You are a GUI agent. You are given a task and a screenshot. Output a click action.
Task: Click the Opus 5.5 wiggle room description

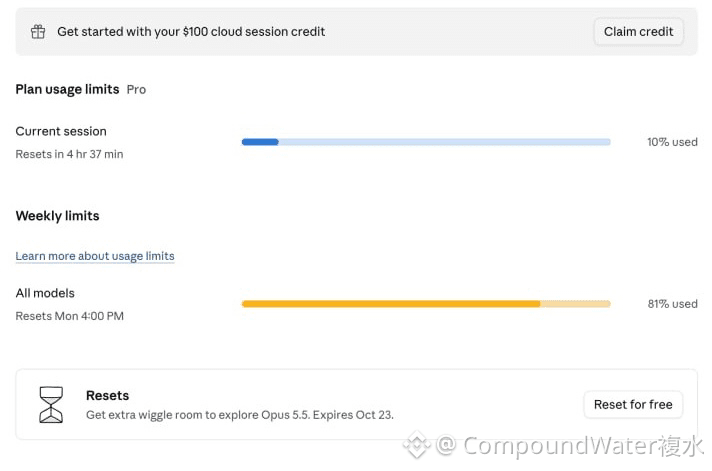point(240,415)
